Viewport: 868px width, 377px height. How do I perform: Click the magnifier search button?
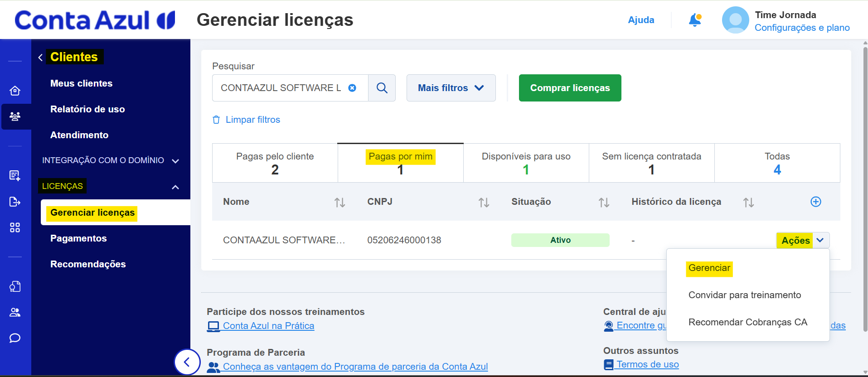382,88
